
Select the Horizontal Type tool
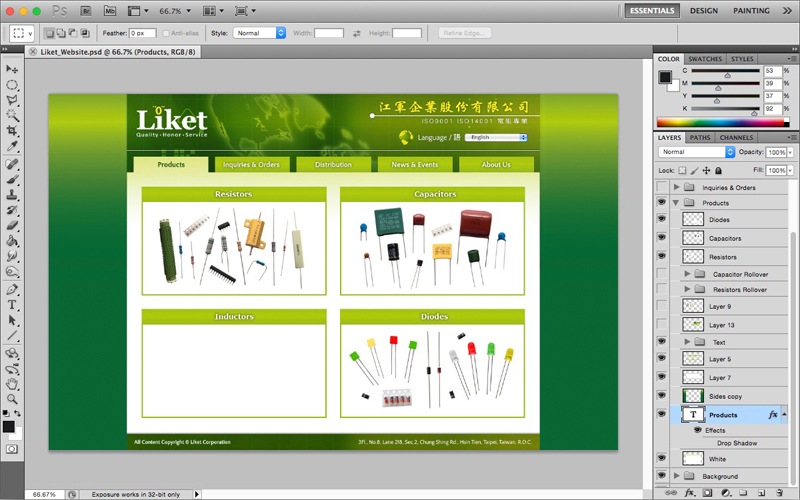click(13, 304)
